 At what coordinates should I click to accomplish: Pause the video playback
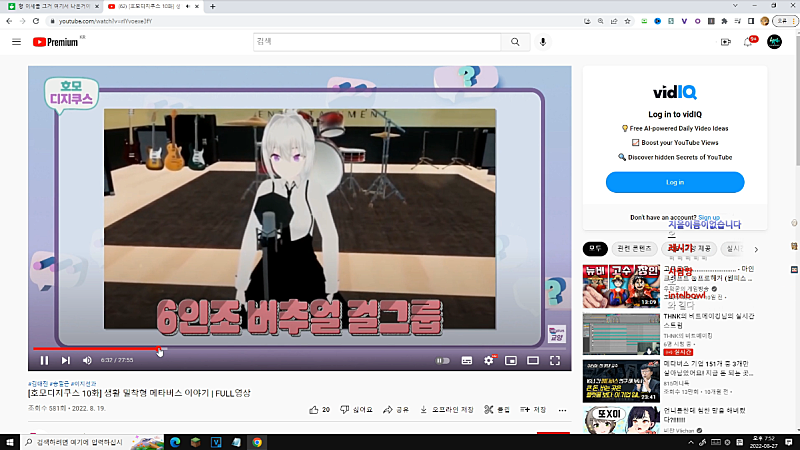[44, 360]
